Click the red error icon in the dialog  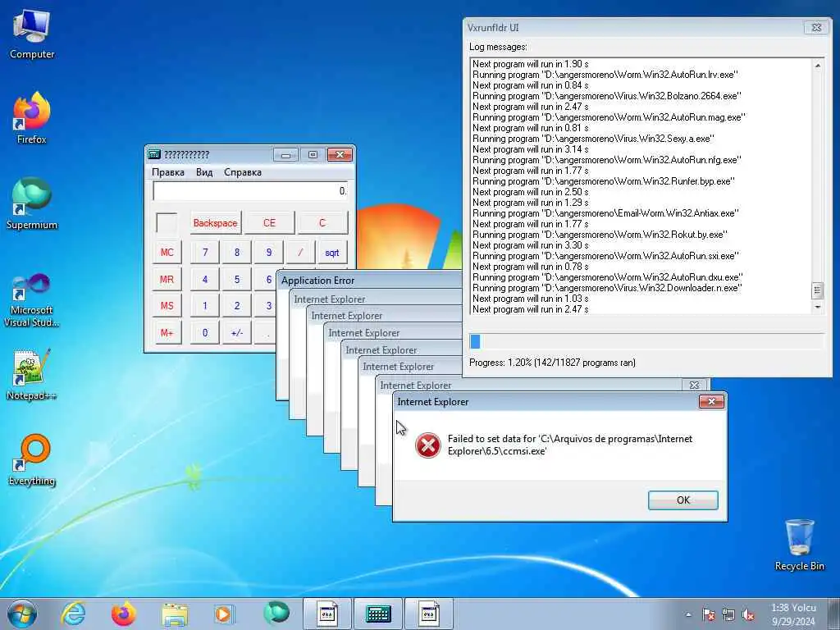[x=428, y=445]
